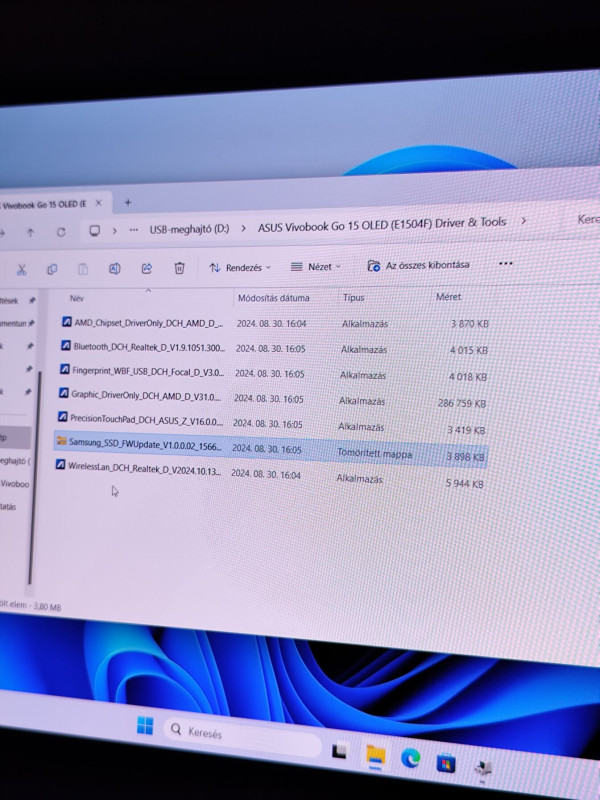Click the Up arrow navigation button

click(x=31, y=233)
